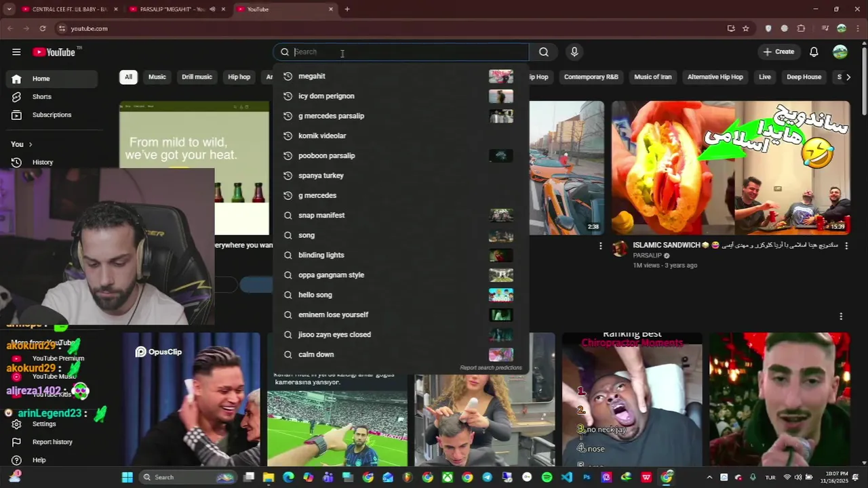
Task: Expand the You section in sidebar
Action: pyautogui.click(x=22, y=144)
